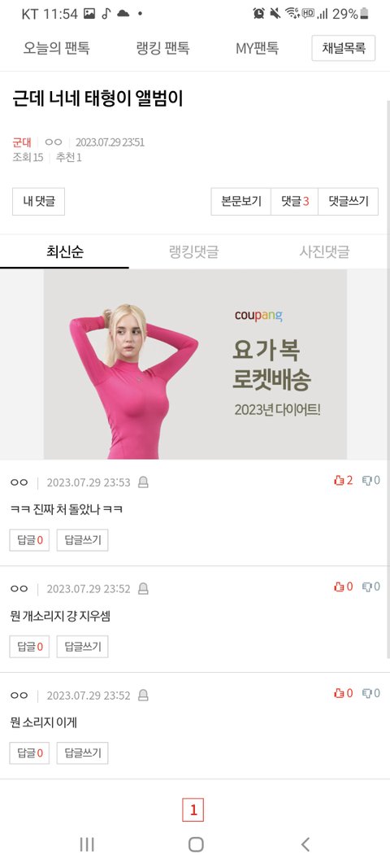Go to Android home button
390x868 pixels.
[x=196, y=844]
